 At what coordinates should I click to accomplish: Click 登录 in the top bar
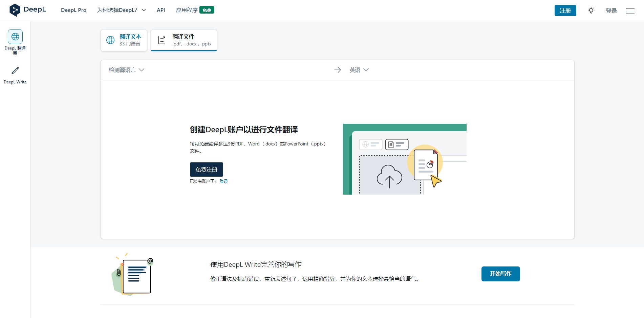point(611,11)
